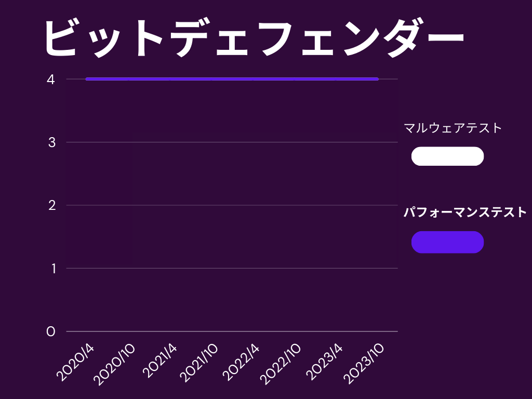Select the 2020/10 x-axis label

[x=115, y=365]
